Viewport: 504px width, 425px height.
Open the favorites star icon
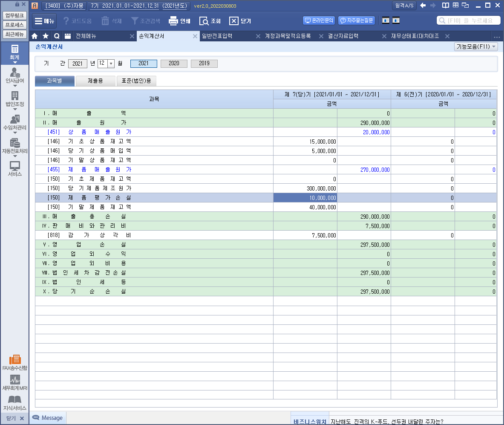[x=46, y=36]
